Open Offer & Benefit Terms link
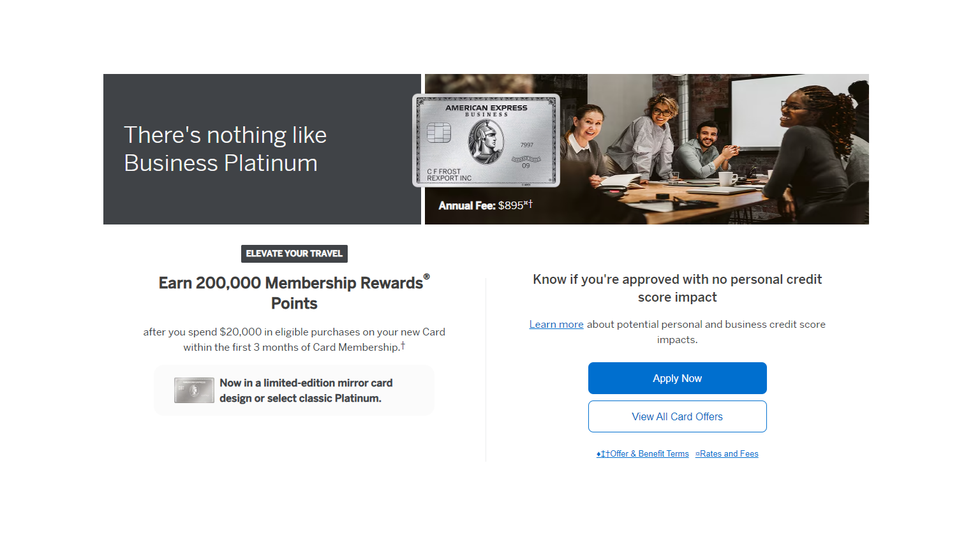 pyautogui.click(x=643, y=454)
